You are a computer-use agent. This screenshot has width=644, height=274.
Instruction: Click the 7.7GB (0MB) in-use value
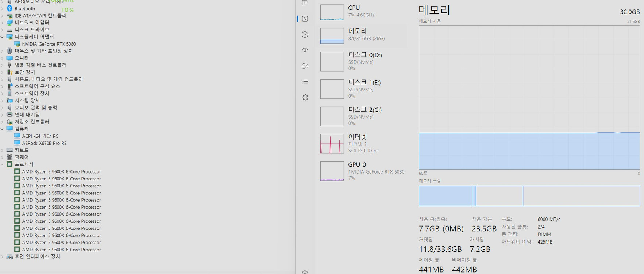coord(441,229)
